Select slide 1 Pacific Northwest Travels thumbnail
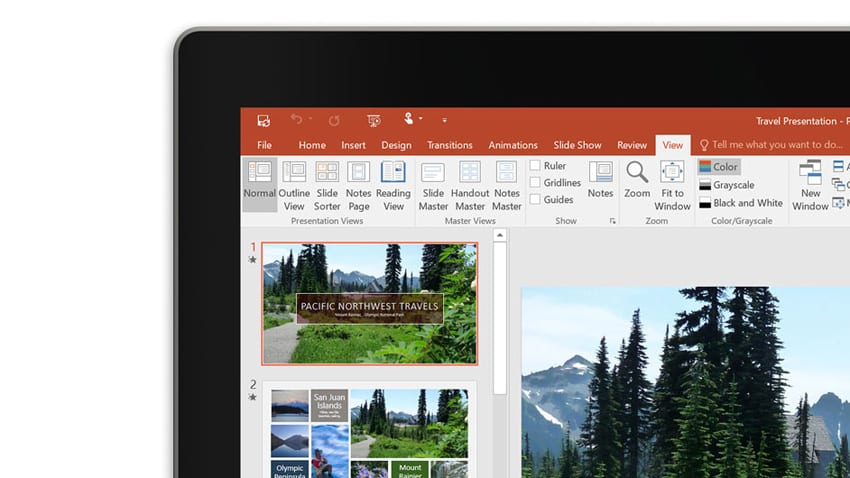 click(370, 303)
